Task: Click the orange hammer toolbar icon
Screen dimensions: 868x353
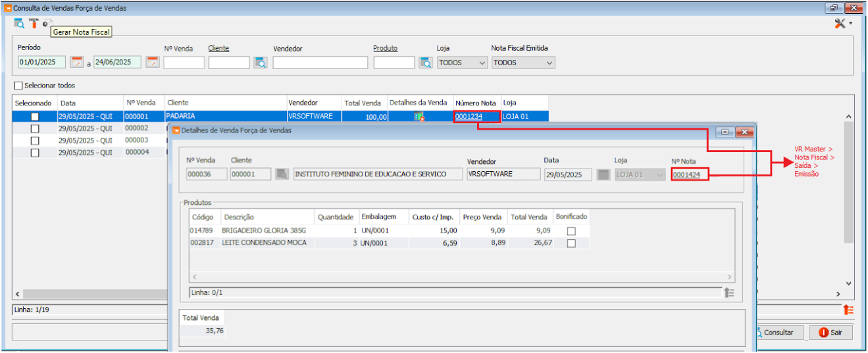Action: pyautogui.click(x=33, y=23)
